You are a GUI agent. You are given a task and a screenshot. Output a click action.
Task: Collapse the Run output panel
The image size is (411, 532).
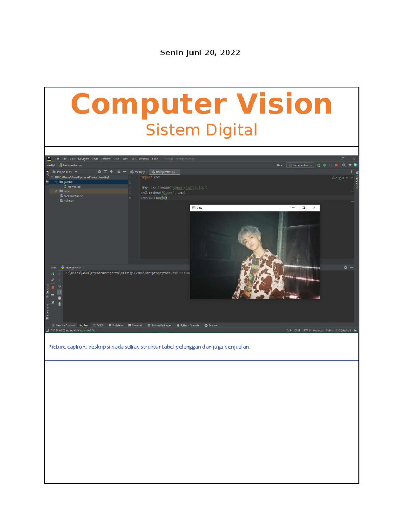[351, 267]
